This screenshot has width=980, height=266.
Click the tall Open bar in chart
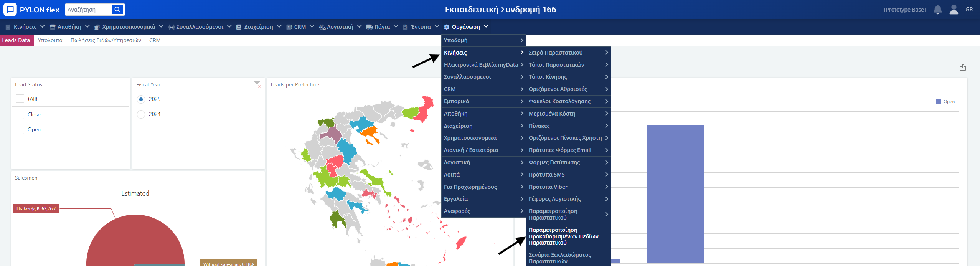(x=676, y=194)
